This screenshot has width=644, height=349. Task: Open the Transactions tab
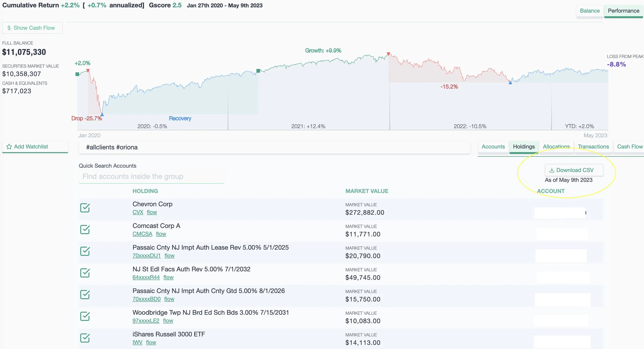coord(593,147)
